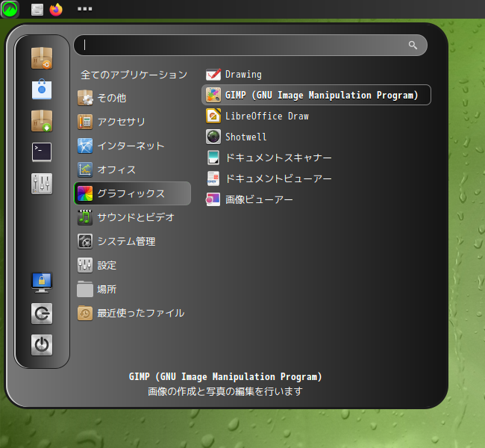This screenshot has height=448, width=485.
Task: Click the GIMP app icon
Action: (213, 95)
